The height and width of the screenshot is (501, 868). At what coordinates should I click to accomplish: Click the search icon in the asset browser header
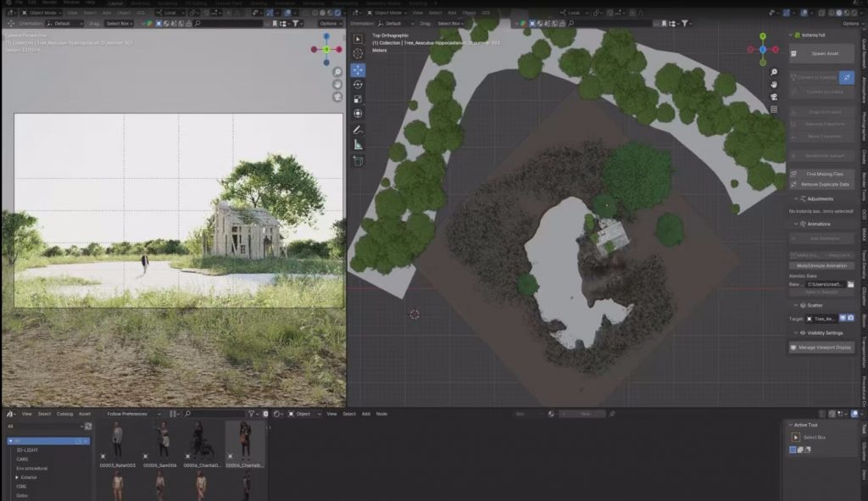(187, 414)
